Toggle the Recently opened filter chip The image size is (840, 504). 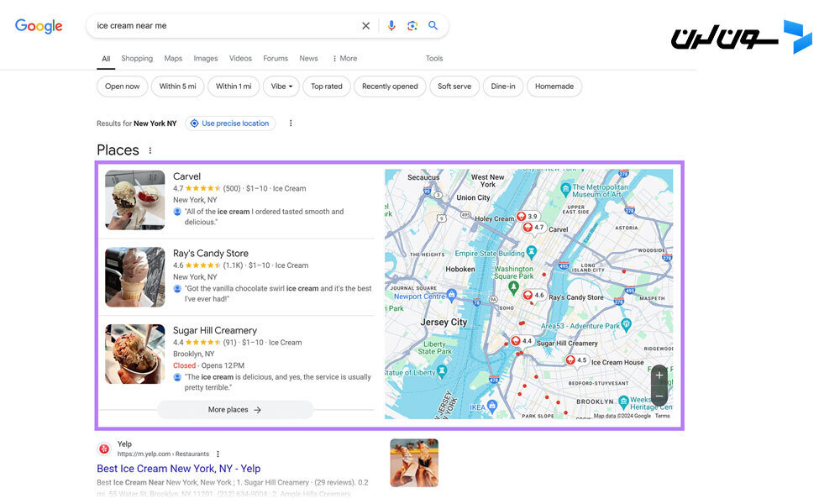point(390,87)
